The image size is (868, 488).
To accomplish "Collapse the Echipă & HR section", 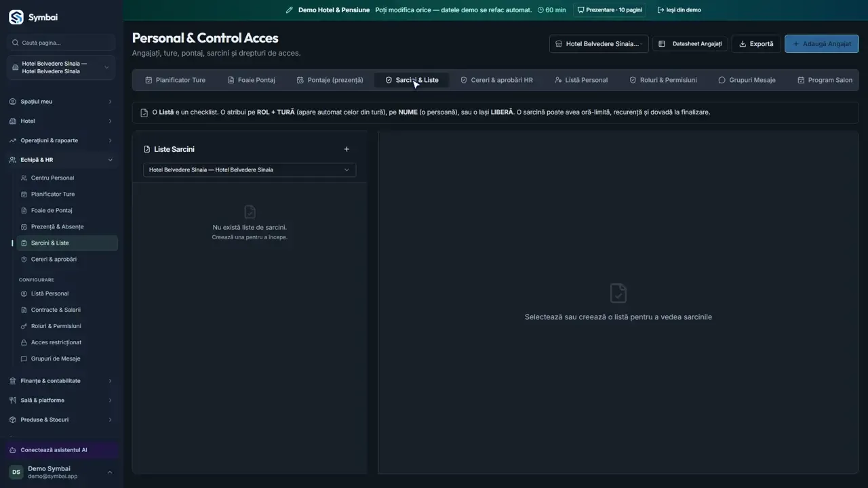I will (x=110, y=160).
